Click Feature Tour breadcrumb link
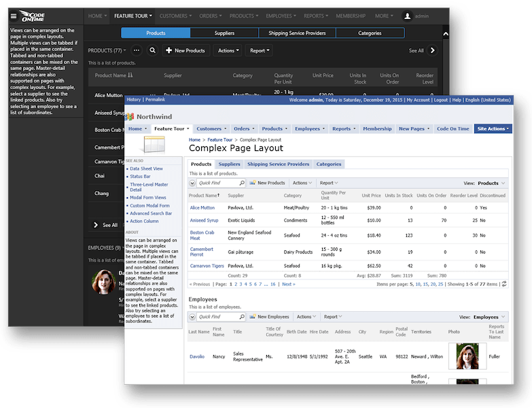532x408 pixels. pyautogui.click(x=220, y=140)
